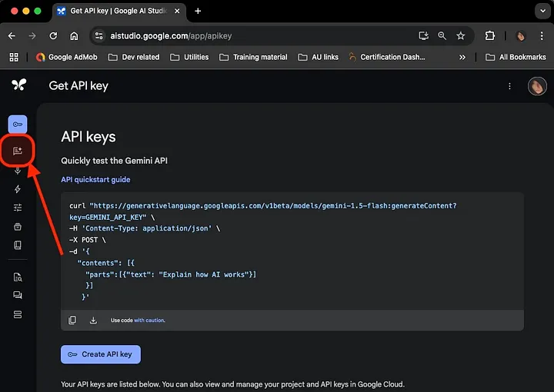Click the Google AI Studio logo
Viewport: 554px width, 392px height.
click(x=19, y=85)
